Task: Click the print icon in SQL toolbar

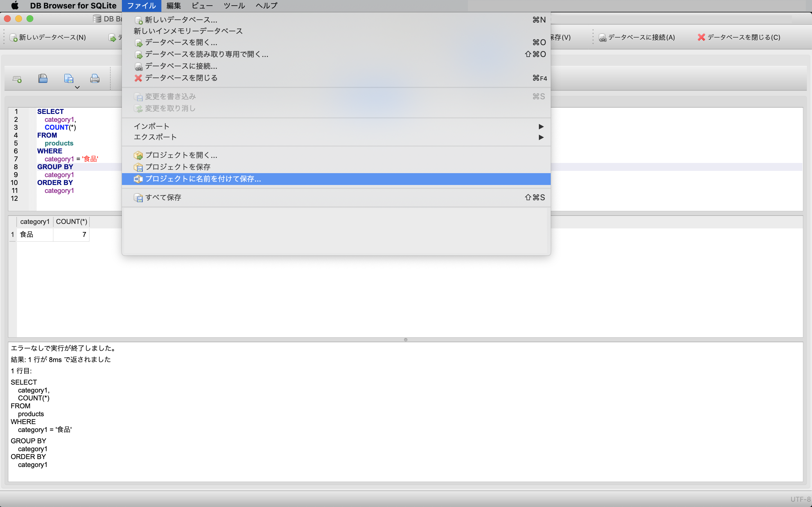Action: 95,78
